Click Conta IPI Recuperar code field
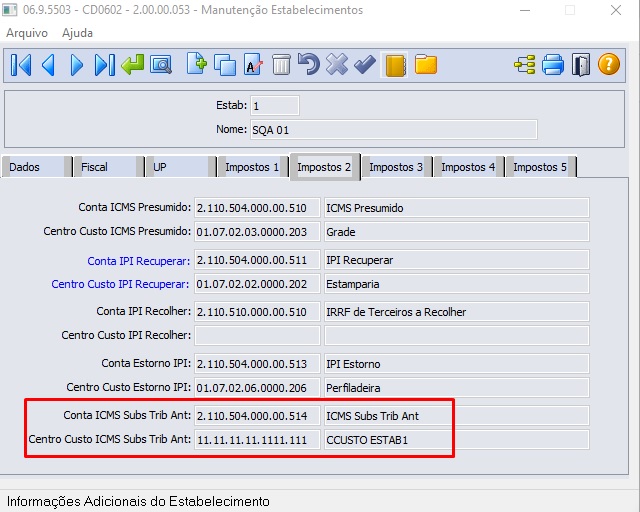Viewport: 640px width, 512px height. point(257,260)
